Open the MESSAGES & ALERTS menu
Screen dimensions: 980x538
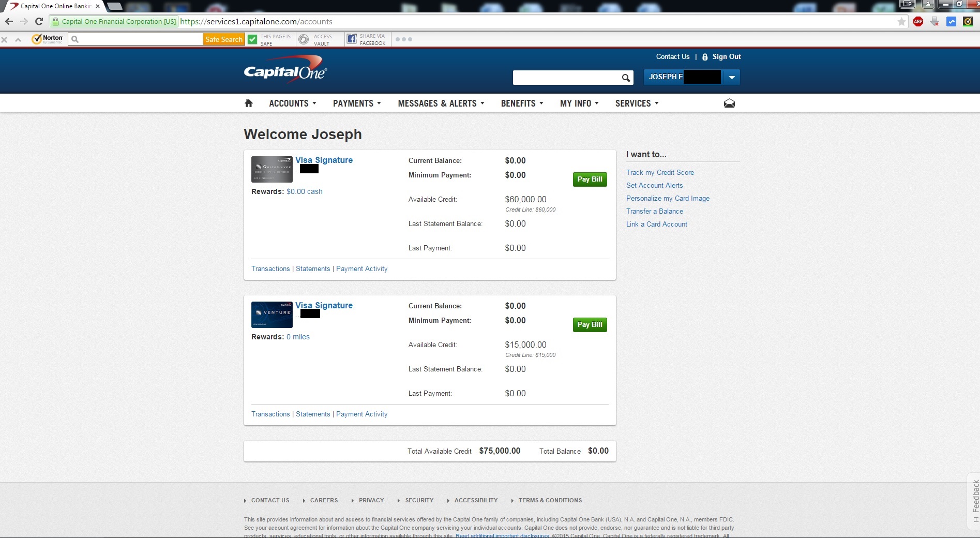point(441,103)
